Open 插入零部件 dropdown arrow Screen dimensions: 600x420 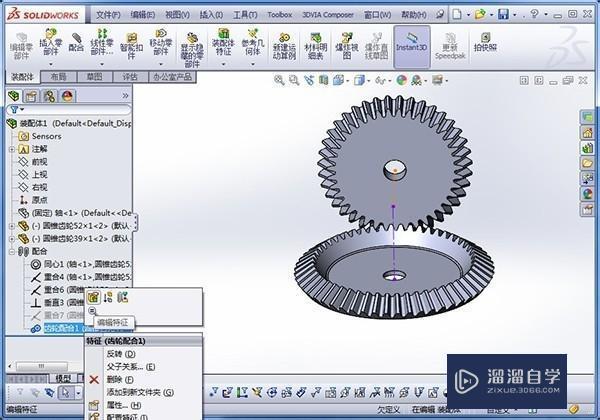click(51, 64)
